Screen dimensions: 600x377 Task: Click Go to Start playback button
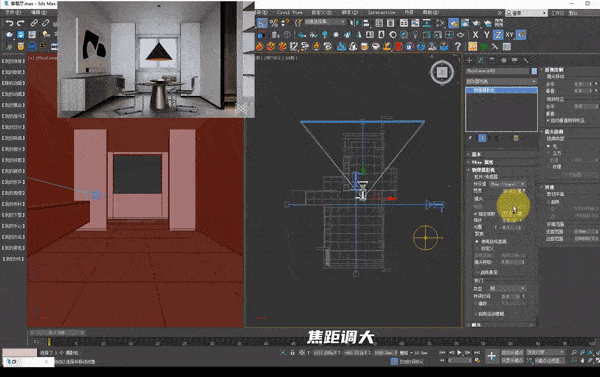point(442,353)
